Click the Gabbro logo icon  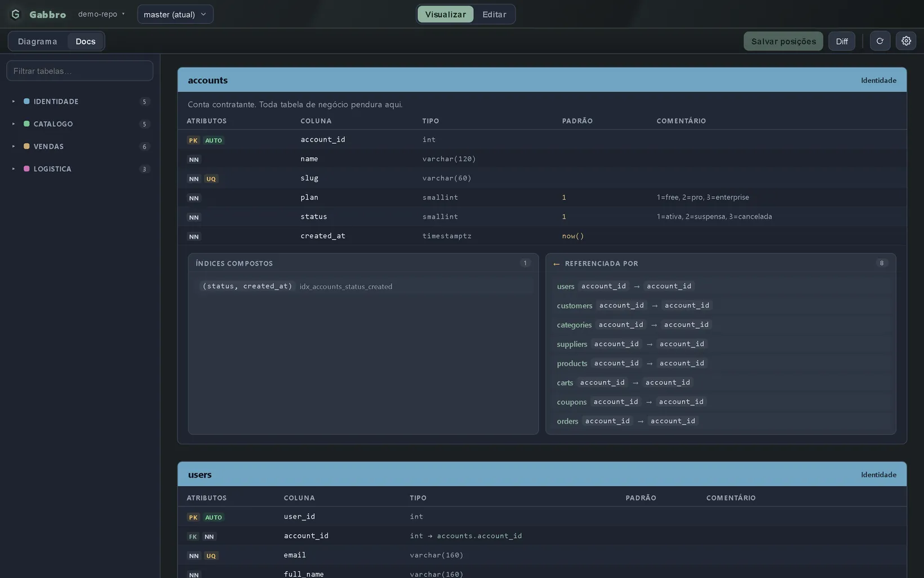click(x=16, y=14)
